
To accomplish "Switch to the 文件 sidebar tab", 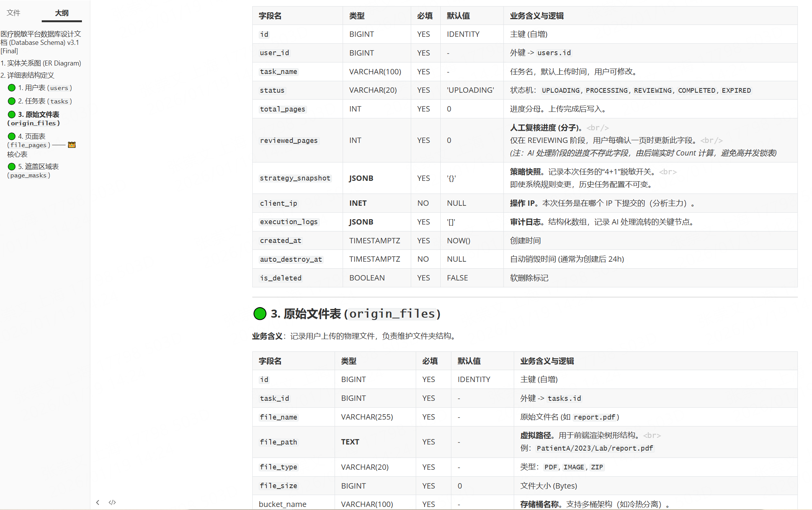I will [x=13, y=13].
